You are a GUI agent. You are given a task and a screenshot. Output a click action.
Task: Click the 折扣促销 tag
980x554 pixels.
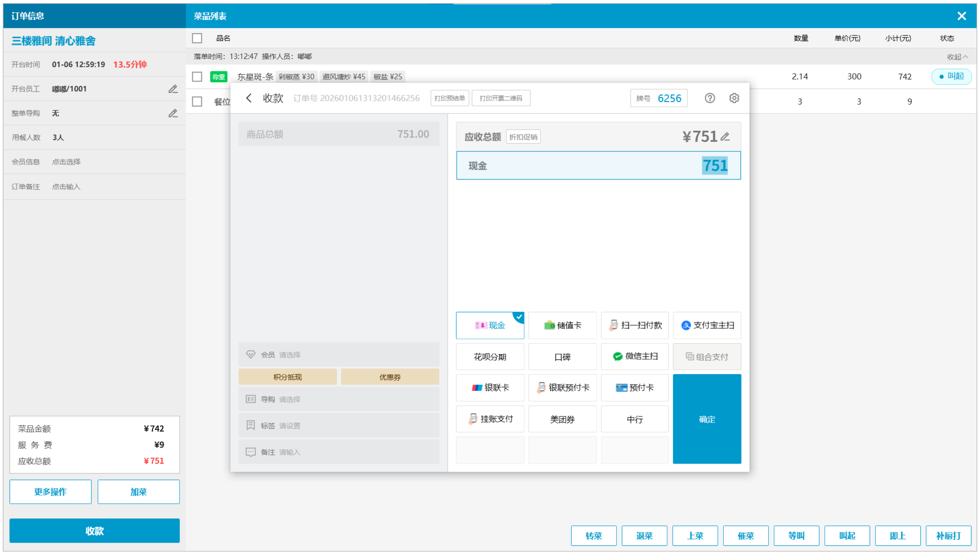523,137
